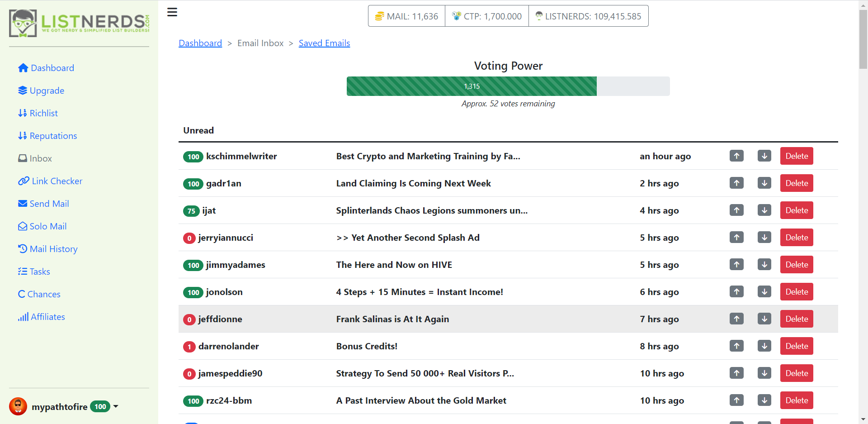Downvote the jeffdionne email
This screenshot has width=868, height=424.
tap(764, 319)
